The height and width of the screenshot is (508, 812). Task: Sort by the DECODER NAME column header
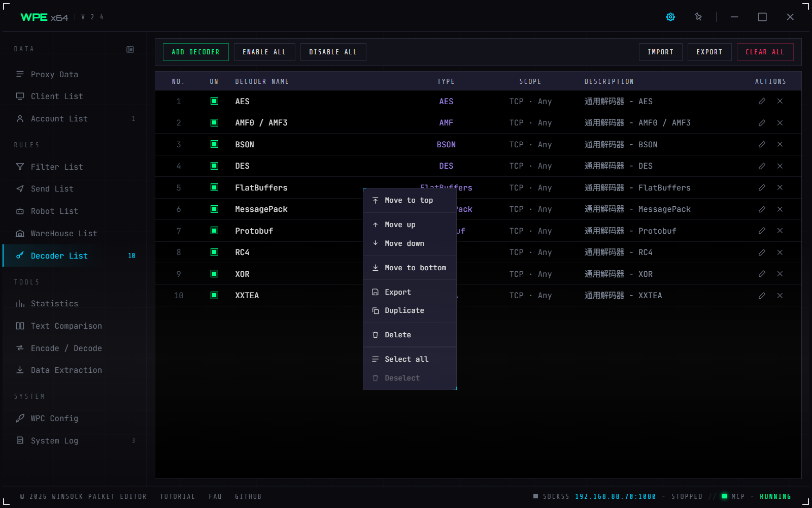pyautogui.click(x=262, y=81)
